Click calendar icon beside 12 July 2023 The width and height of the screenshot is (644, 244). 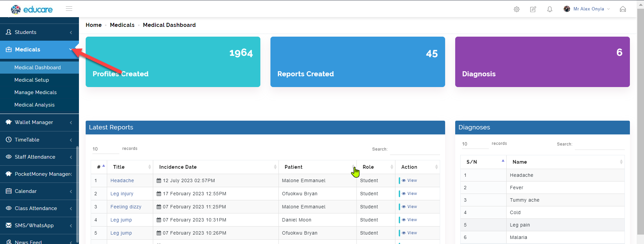click(159, 180)
